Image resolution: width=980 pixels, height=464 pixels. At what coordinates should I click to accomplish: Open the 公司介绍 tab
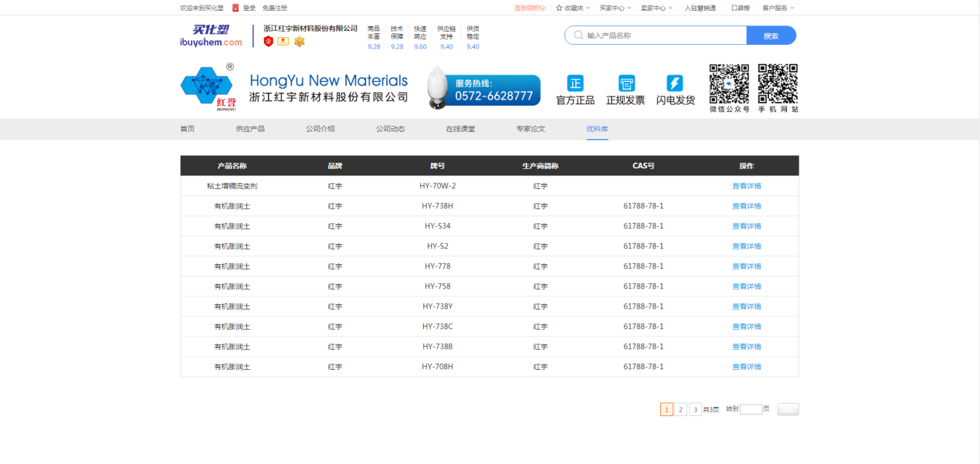[x=320, y=129]
